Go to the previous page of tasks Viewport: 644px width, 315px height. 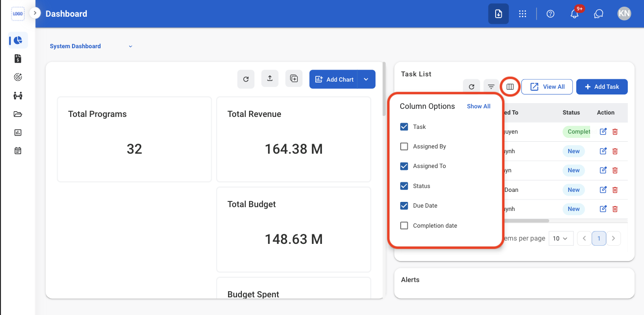click(584, 238)
